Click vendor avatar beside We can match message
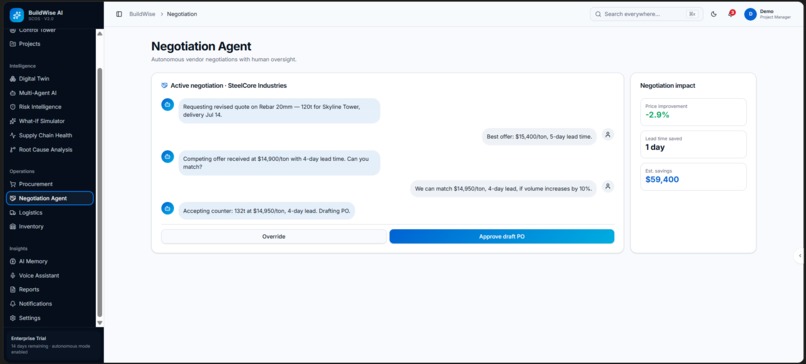The height and width of the screenshot is (364, 806). [x=608, y=187]
